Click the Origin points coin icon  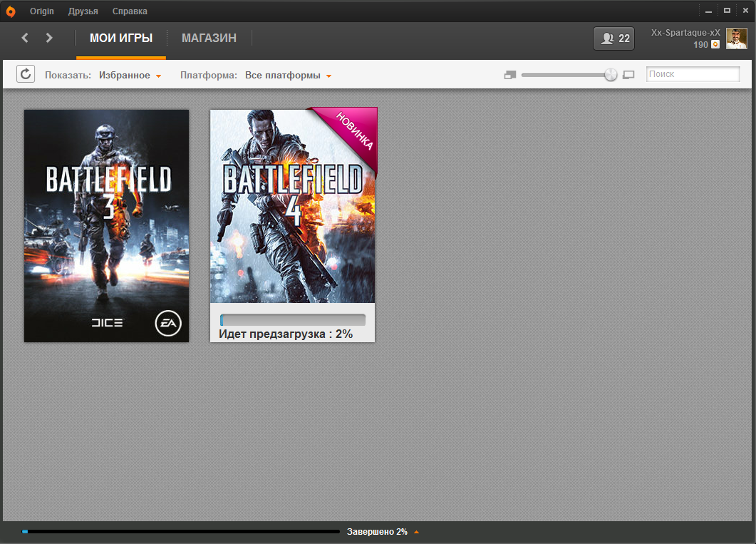click(x=715, y=45)
